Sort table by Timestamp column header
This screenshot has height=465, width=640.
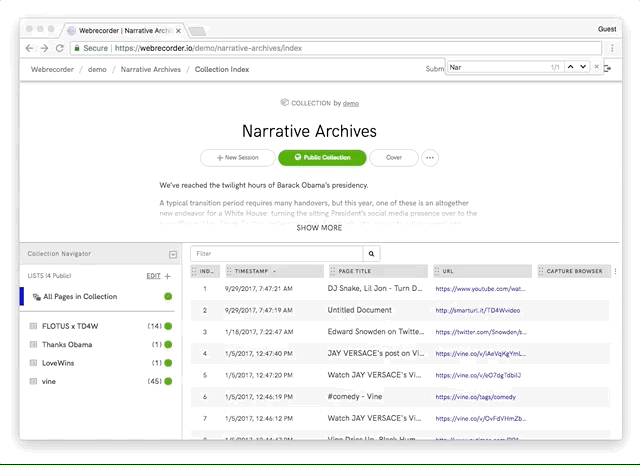tap(275, 271)
